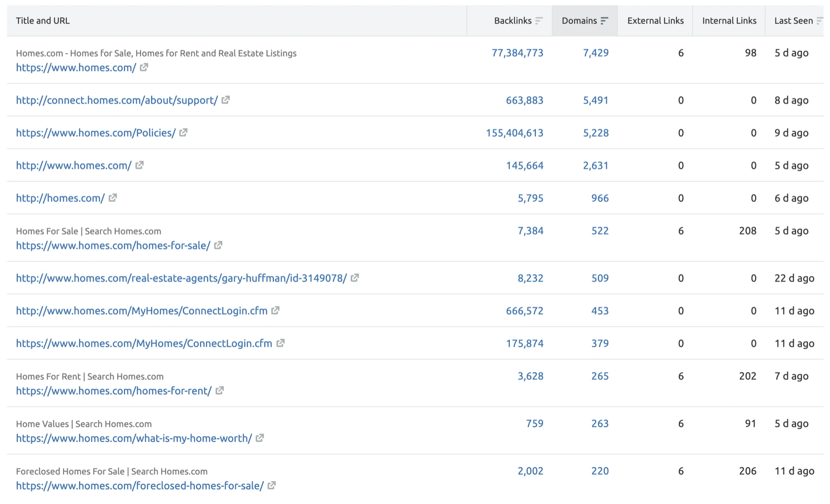The width and height of the screenshot is (830, 504).
Task: View 8,232 backlinks for gary-huffman page
Action: (x=530, y=278)
